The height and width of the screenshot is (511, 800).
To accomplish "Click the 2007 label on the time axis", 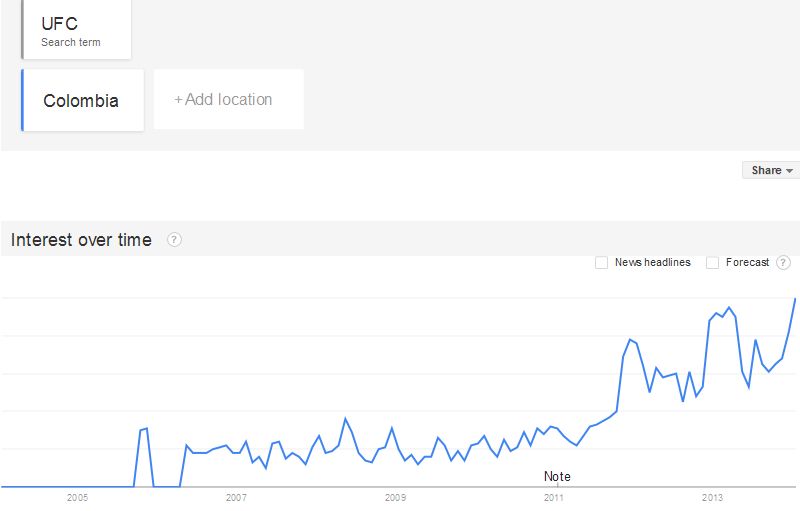I will (236, 497).
